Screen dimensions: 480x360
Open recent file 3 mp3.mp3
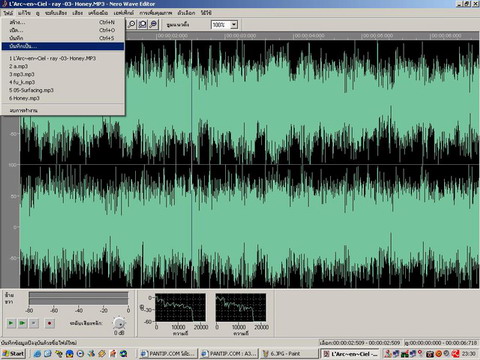[x=63, y=74]
